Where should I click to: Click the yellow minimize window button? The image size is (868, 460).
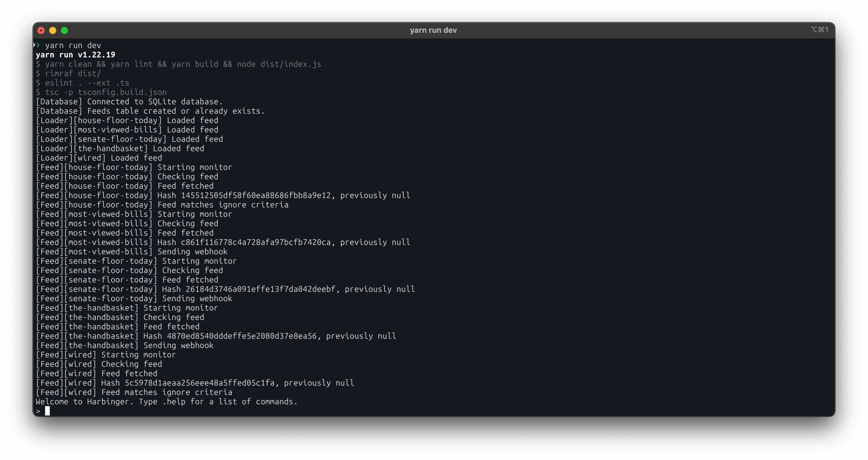pos(52,31)
